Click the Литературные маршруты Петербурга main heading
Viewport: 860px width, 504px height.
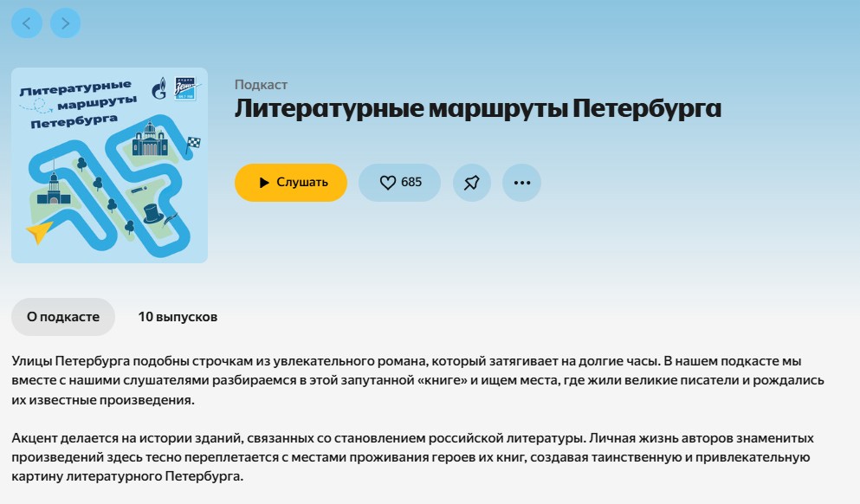pyautogui.click(x=477, y=109)
